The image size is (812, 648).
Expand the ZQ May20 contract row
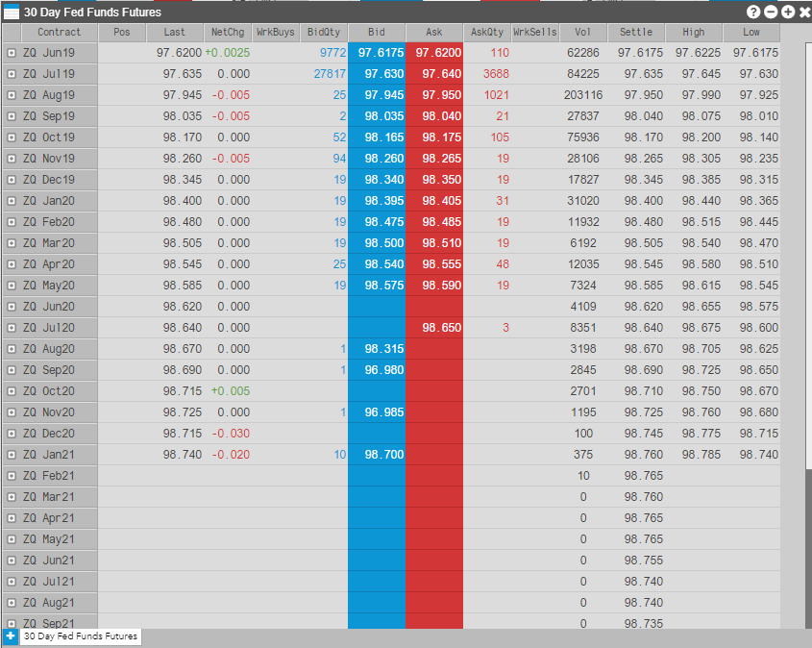tap(12, 286)
